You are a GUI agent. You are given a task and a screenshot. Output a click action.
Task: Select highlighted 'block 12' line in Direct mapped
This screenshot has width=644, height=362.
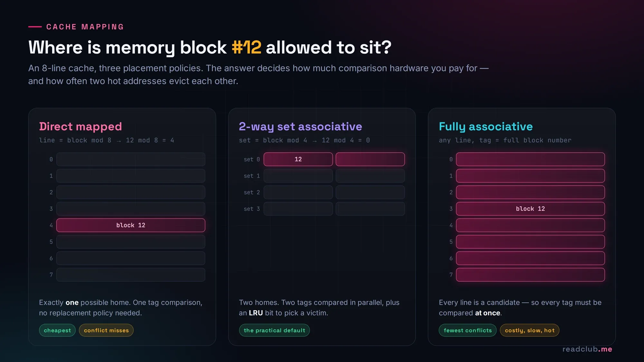pyautogui.click(x=131, y=225)
